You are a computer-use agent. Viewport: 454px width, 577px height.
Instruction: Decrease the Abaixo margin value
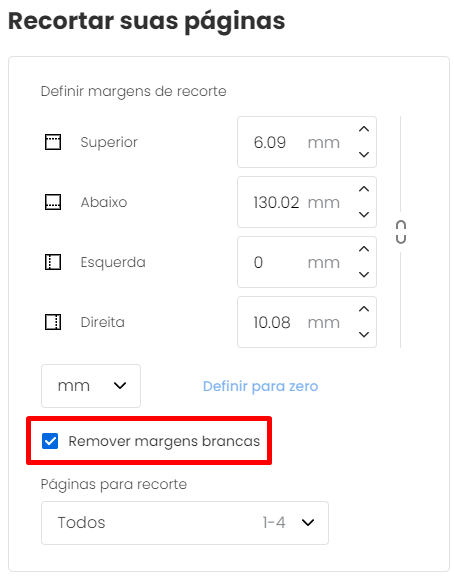(x=364, y=215)
